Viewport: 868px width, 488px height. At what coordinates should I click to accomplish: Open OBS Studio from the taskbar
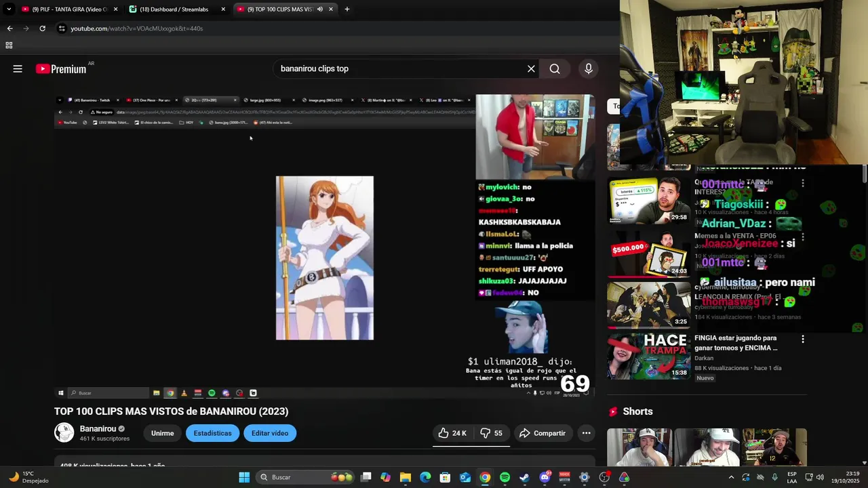point(604,477)
